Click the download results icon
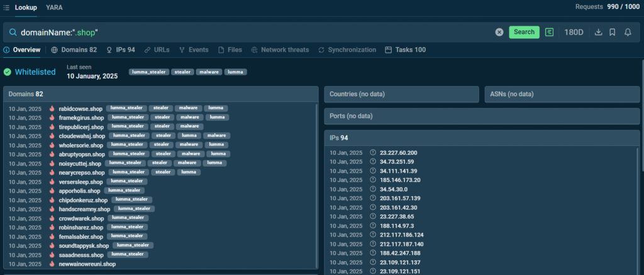The width and height of the screenshot is (644, 275). click(598, 32)
